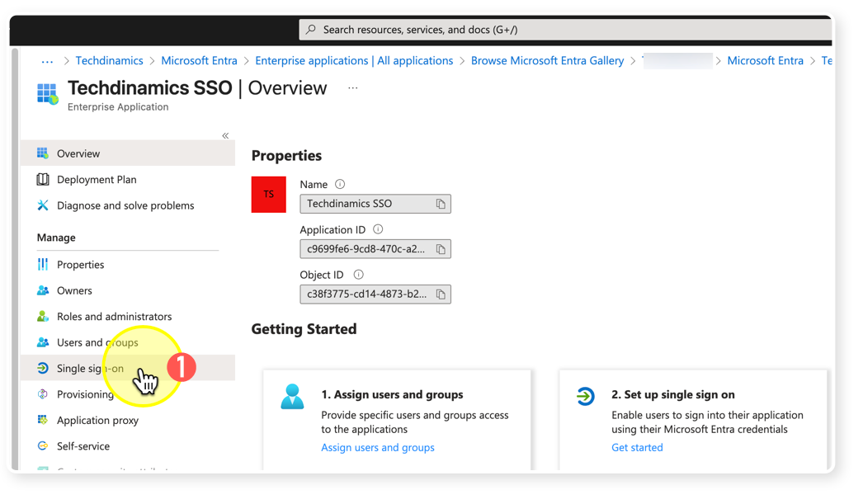The height and width of the screenshot is (504, 863).
Task: Copy the Object ID value
Action: pyautogui.click(x=441, y=294)
